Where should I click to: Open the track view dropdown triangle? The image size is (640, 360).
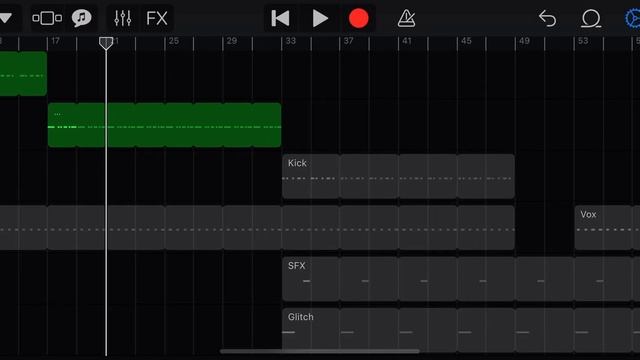click(5, 18)
